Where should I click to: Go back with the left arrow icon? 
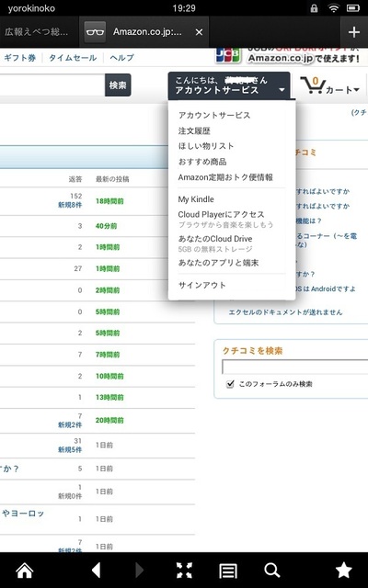pyautogui.click(x=96, y=570)
